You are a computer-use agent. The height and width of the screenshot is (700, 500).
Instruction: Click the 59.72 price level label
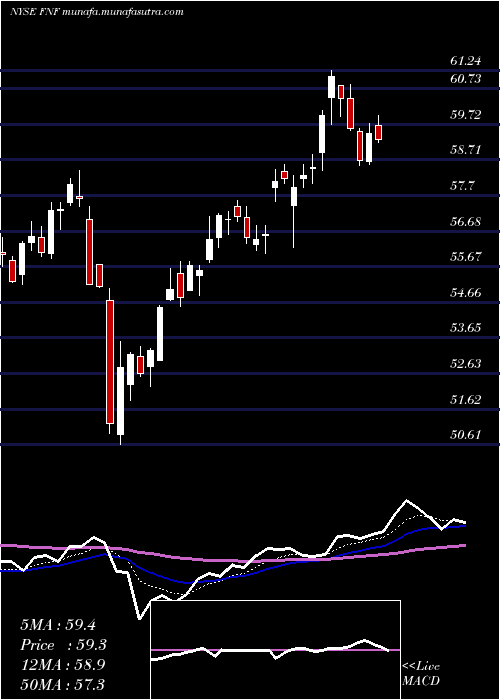465,115
